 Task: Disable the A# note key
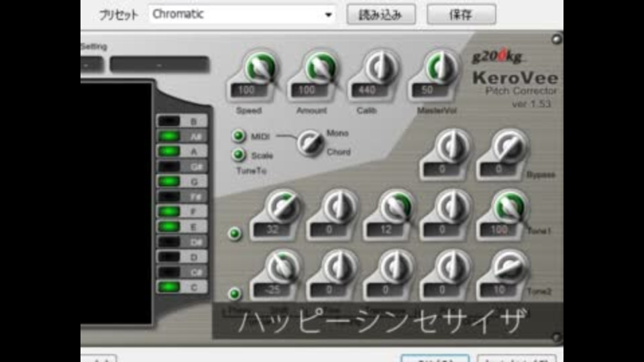(182, 136)
